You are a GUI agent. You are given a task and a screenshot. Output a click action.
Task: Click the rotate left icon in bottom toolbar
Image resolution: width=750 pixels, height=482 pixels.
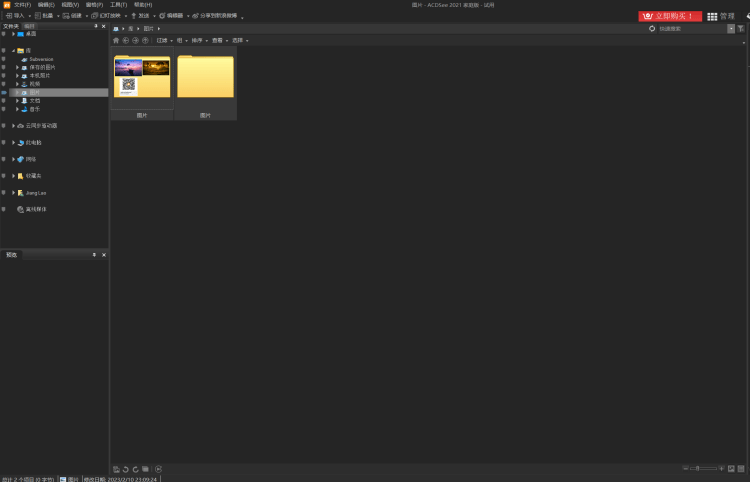(126, 470)
